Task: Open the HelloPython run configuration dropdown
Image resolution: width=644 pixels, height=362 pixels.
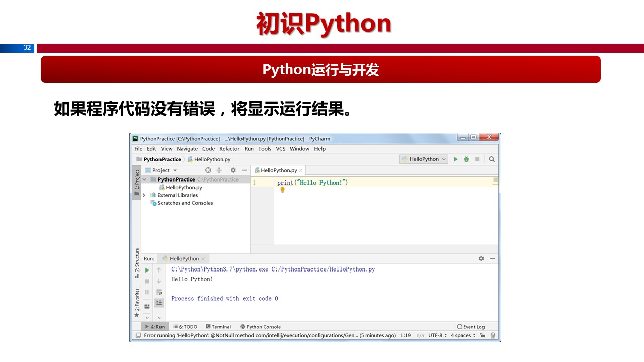Action: pos(424,159)
